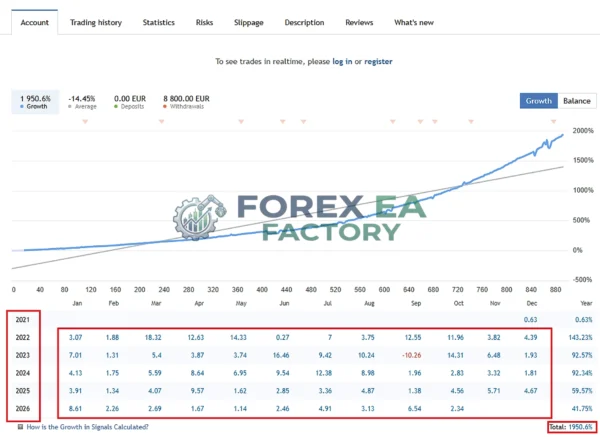Screen dimensions: 600x437
Task: Click the 12.38 July 2024 value
Action: tap(324, 373)
